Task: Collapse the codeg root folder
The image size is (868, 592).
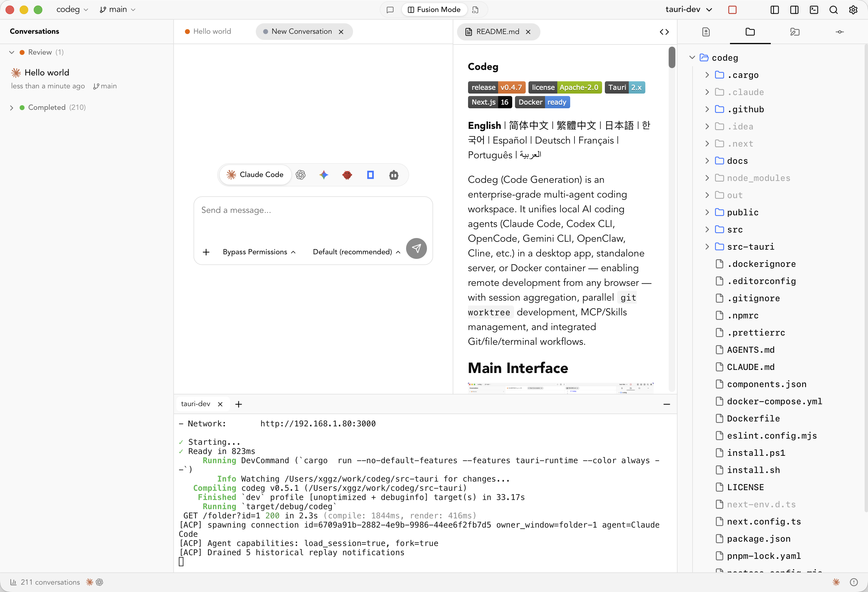Action: click(692, 58)
